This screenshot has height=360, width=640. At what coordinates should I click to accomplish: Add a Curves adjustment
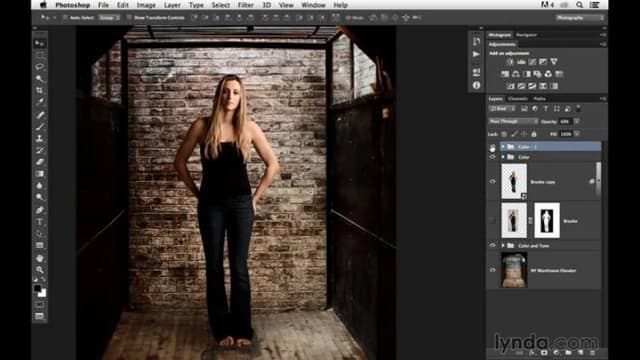(x=532, y=62)
